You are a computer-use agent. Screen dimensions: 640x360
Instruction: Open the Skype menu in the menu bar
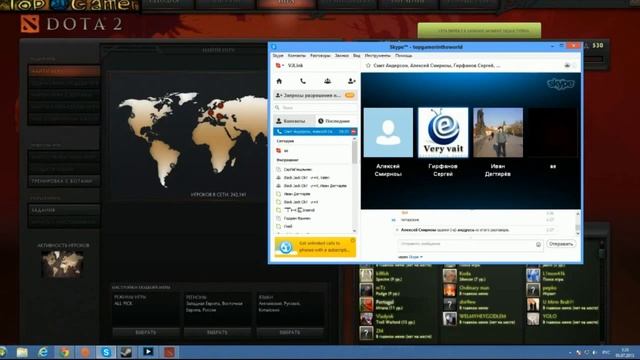tap(278, 56)
